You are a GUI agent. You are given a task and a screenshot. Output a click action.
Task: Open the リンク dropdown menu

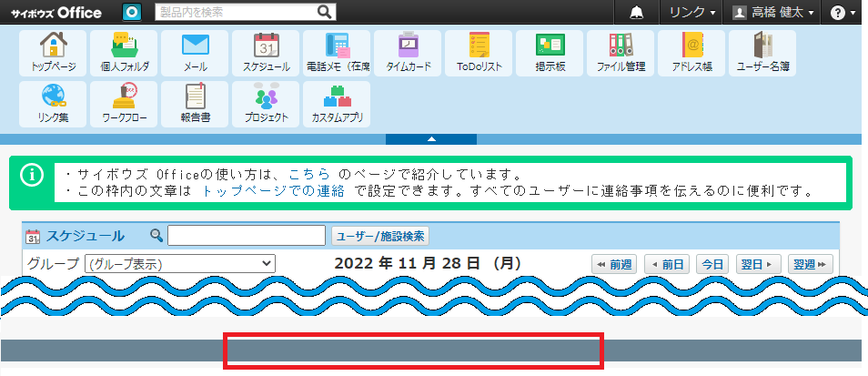[x=692, y=12]
